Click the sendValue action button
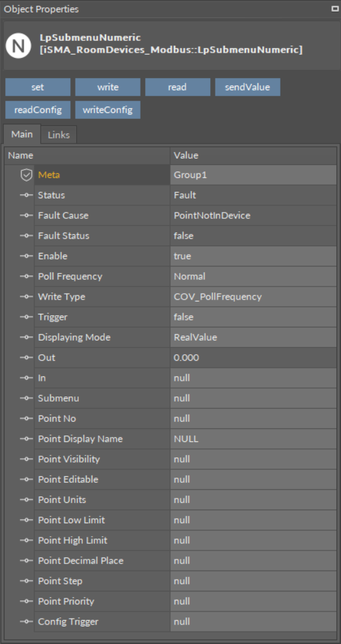The width and height of the screenshot is (341, 644). (x=248, y=87)
